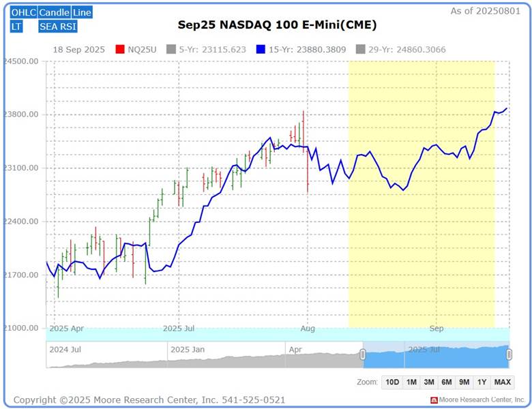Image resolution: width=532 pixels, height=409 pixels.
Task: Set zoom range to 3M
Action: click(x=429, y=382)
